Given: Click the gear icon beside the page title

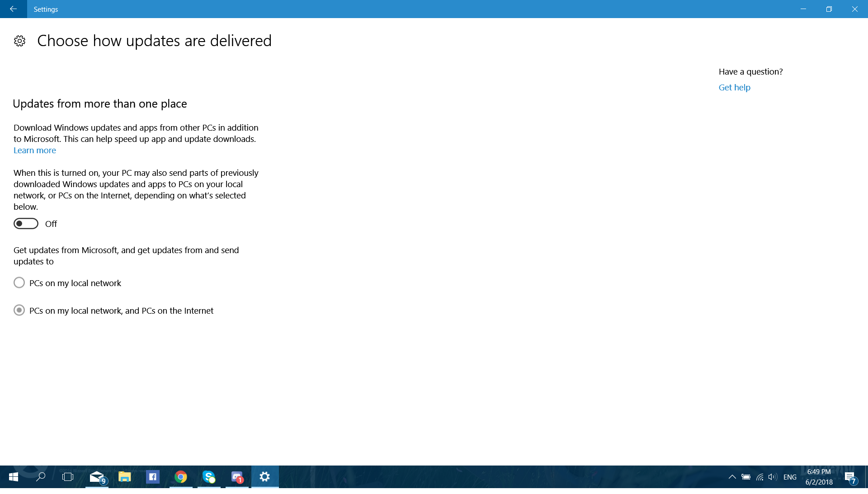Looking at the screenshot, I should [x=19, y=41].
